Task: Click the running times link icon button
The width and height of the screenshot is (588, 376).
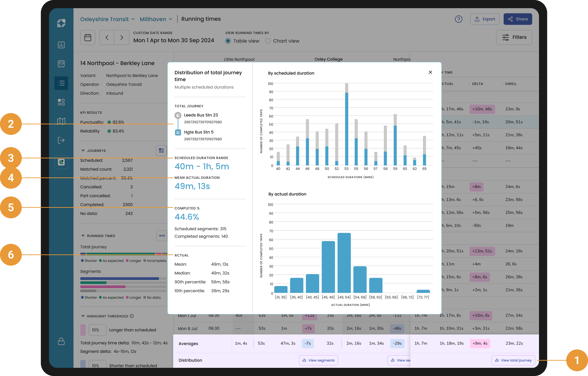Action: [162, 236]
